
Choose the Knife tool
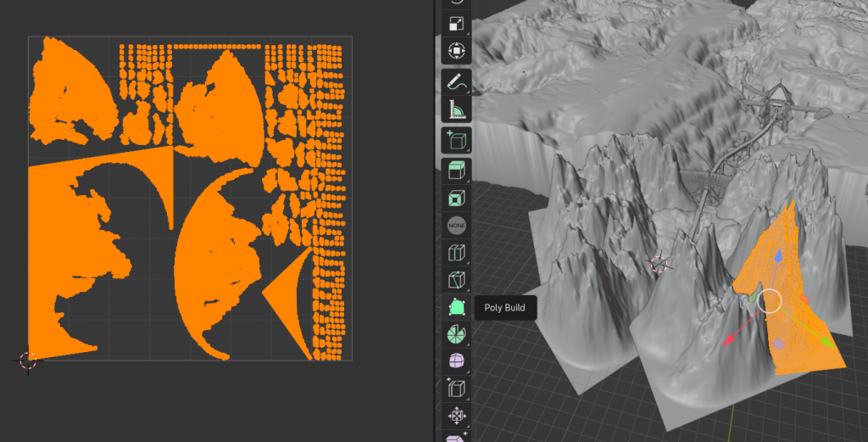click(456, 280)
